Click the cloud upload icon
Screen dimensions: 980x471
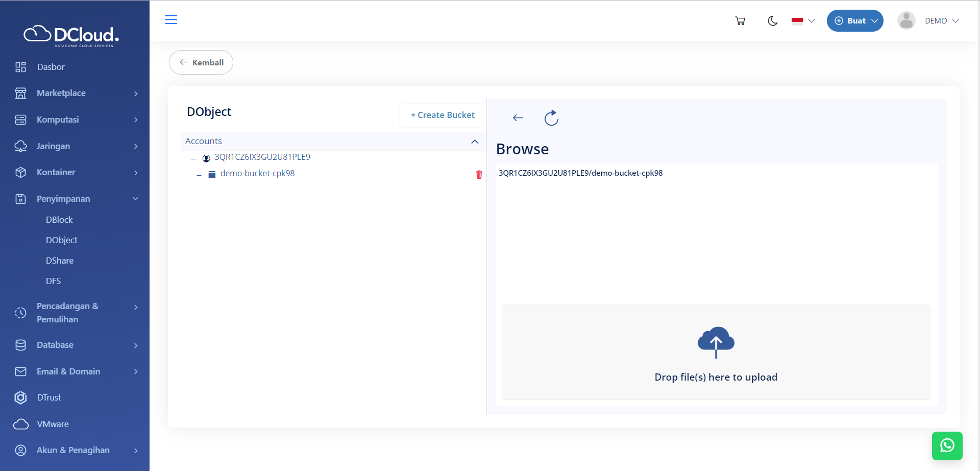coord(716,342)
